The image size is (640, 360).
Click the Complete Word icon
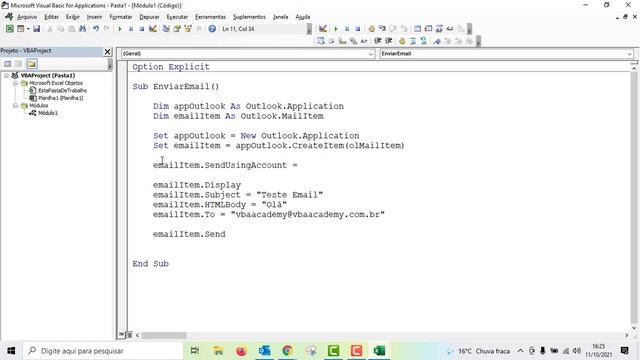coord(364,41)
